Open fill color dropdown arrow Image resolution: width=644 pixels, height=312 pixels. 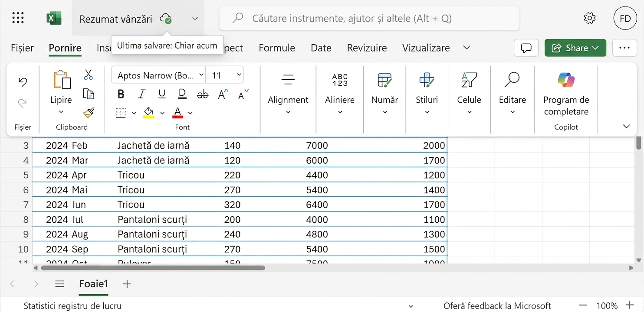click(162, 113)
